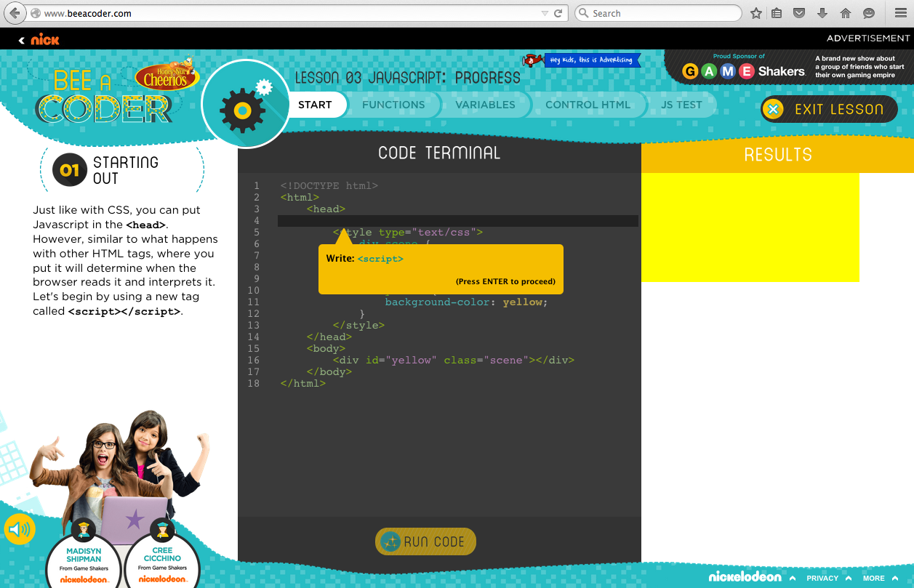This screenshot has width=914, height=588.
Task: Switch to the FUNCTIONS tab
Action: [x=393, y=105]
